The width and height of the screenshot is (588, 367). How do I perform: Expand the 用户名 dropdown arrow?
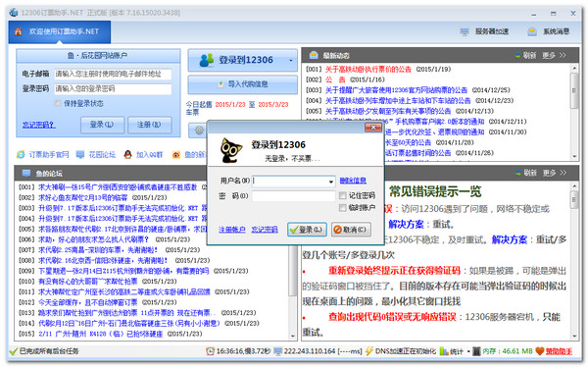coord(331,182)
